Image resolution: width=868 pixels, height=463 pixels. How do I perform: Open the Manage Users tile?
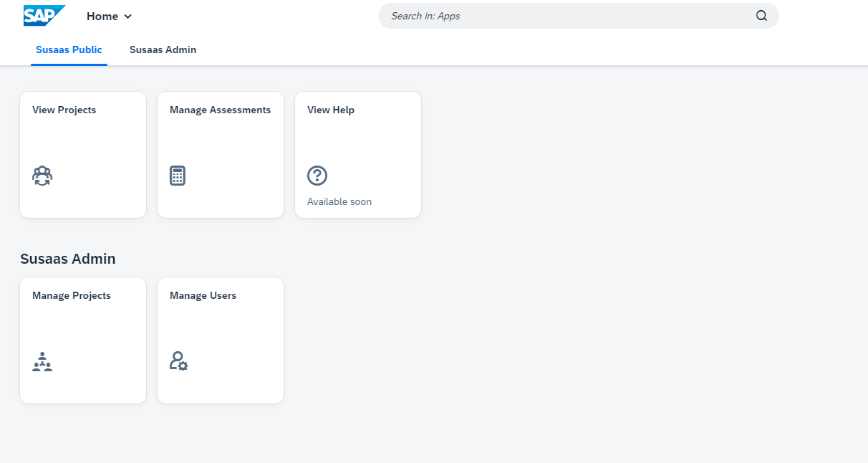point(221,340)
